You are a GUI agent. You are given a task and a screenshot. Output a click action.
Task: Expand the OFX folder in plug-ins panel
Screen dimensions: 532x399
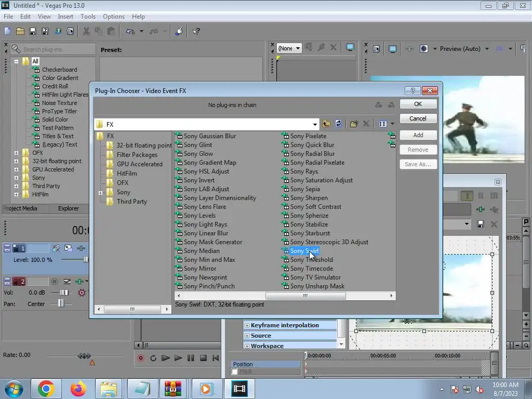coord(16,153)
